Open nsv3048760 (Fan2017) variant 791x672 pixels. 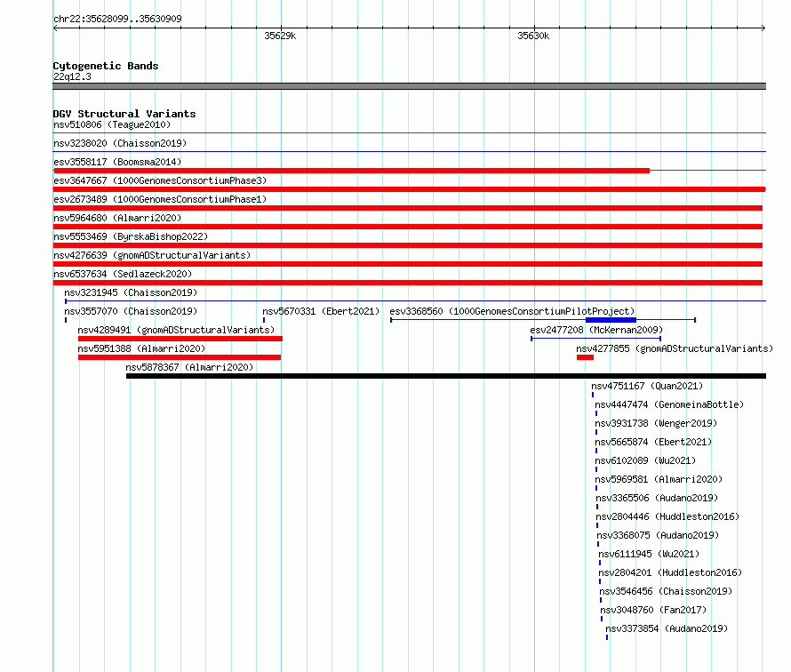[x=653, y=610]
